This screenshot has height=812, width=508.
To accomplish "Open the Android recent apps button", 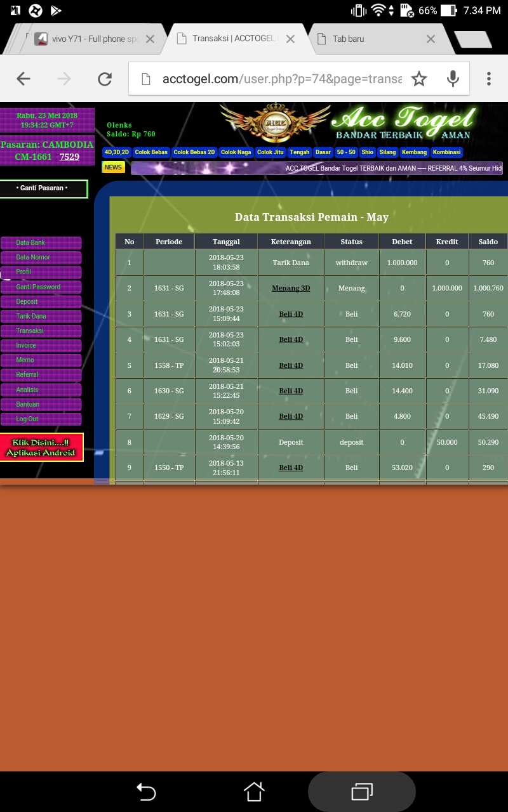I will [x=361, y=791].
